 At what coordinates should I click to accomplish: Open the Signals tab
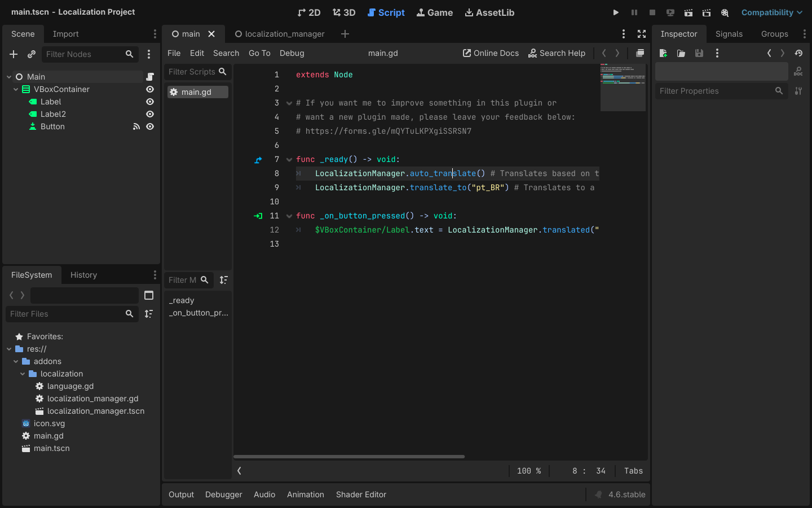[729, 34]
